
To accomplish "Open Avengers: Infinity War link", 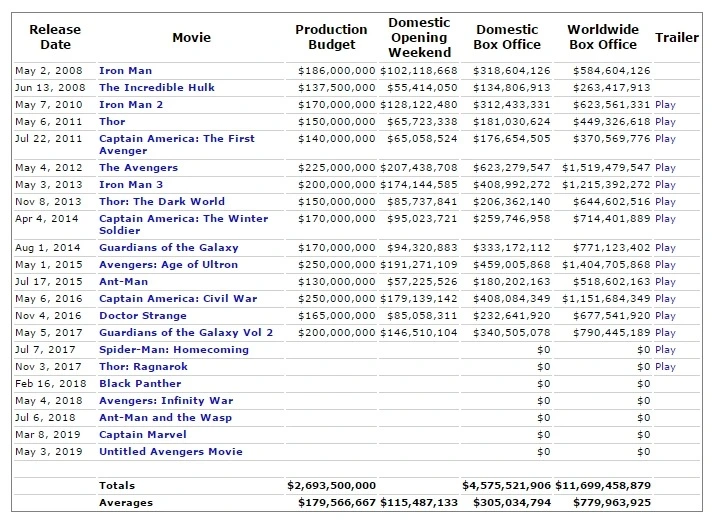I will pos(166,400).
